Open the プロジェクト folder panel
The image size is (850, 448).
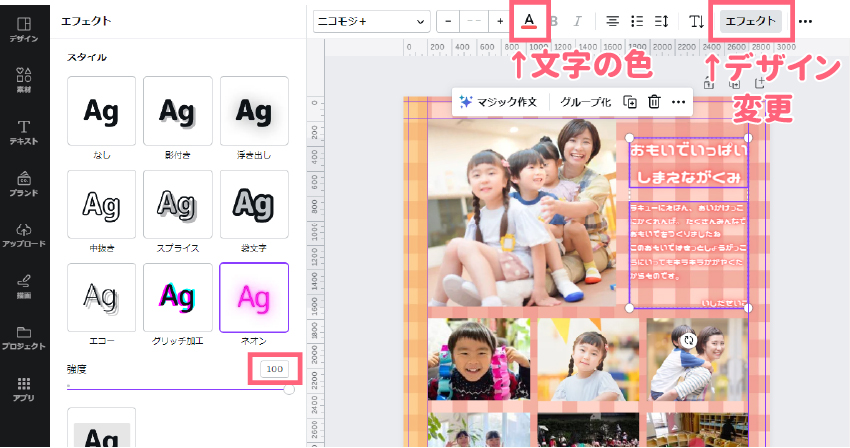[x=24, y=337]
